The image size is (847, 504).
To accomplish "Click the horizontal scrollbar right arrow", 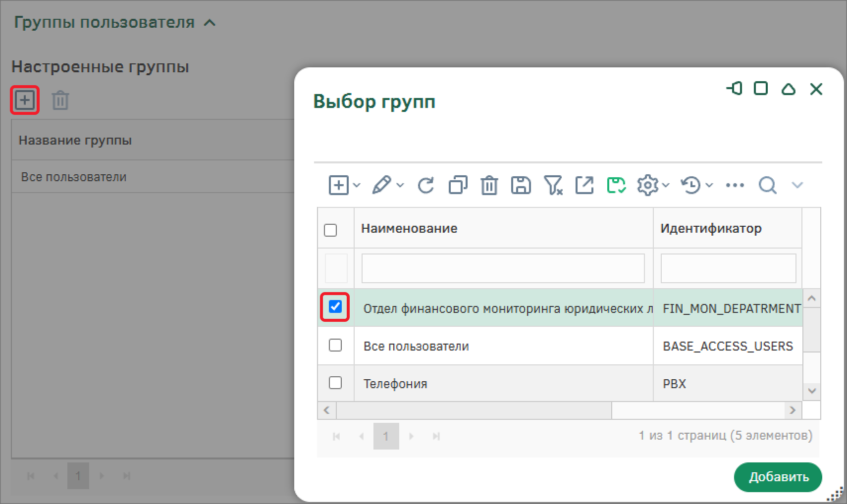I will click(793, 410).
